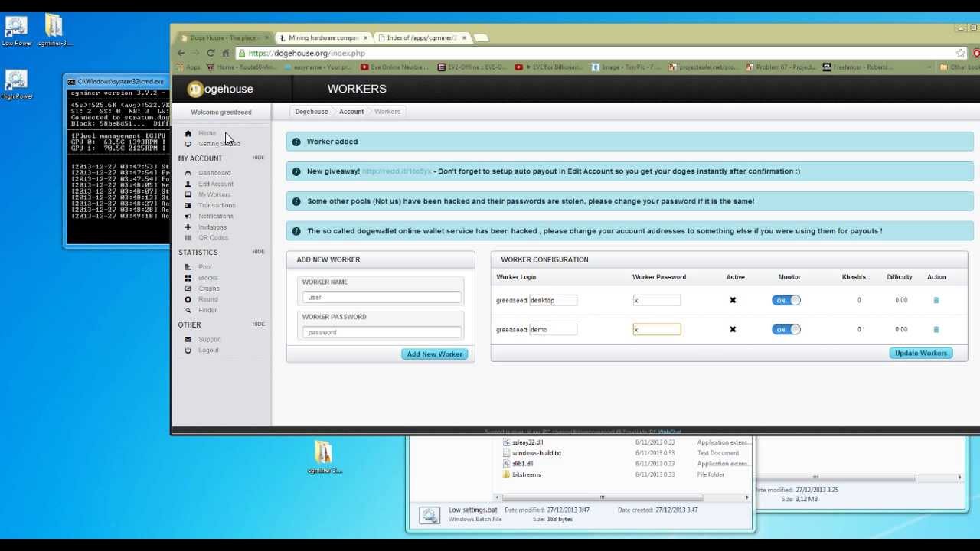Toggle Monitor switch for demo worker
Image resolution: width=980 pixels, height=551 pixels.
786,329
